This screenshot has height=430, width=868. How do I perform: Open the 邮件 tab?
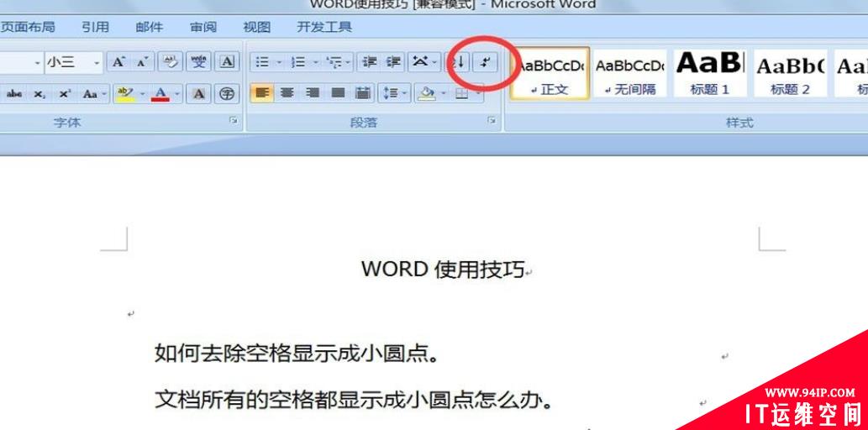[149, 27]
